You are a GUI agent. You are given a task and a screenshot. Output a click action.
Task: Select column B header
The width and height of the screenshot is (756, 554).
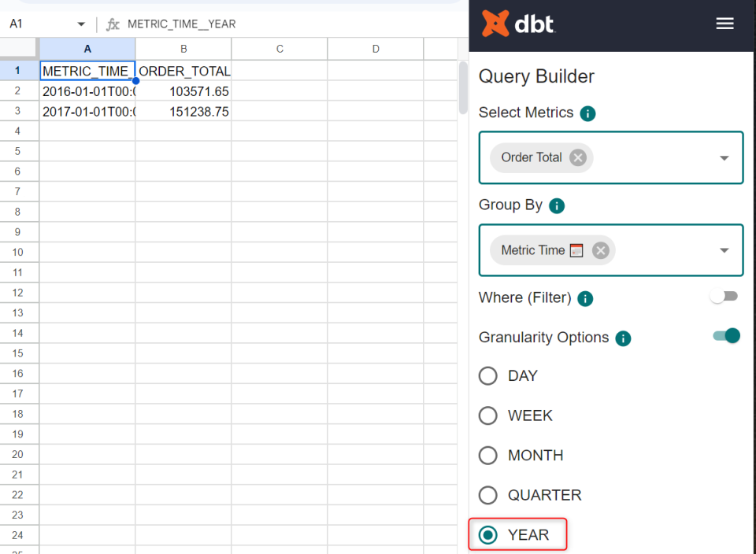click(183, 49)
